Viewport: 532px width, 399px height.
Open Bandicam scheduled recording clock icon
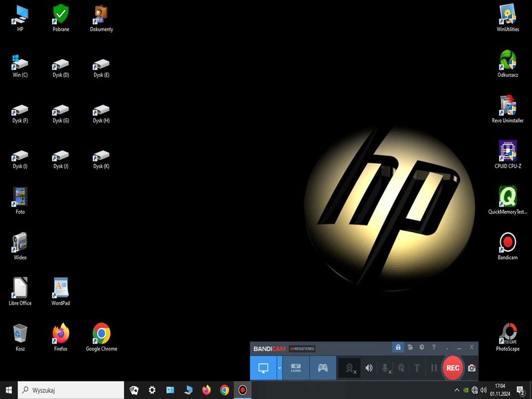pos(422,347)
